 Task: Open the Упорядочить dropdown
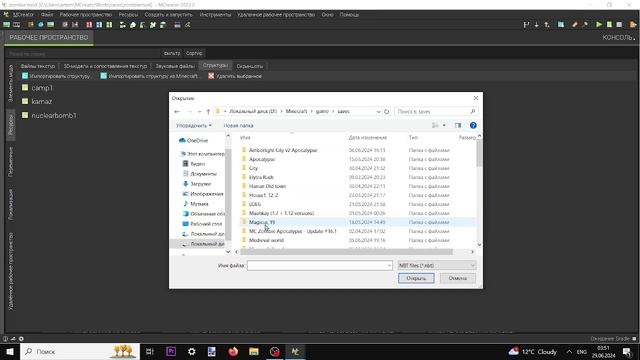coord(193,125)
